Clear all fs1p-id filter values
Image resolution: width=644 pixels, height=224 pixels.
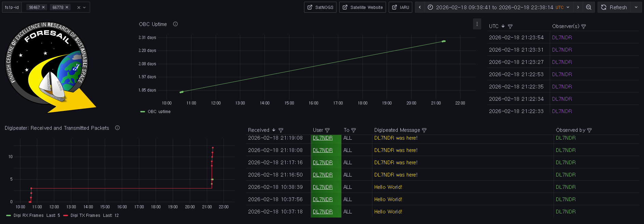point(78,8)
